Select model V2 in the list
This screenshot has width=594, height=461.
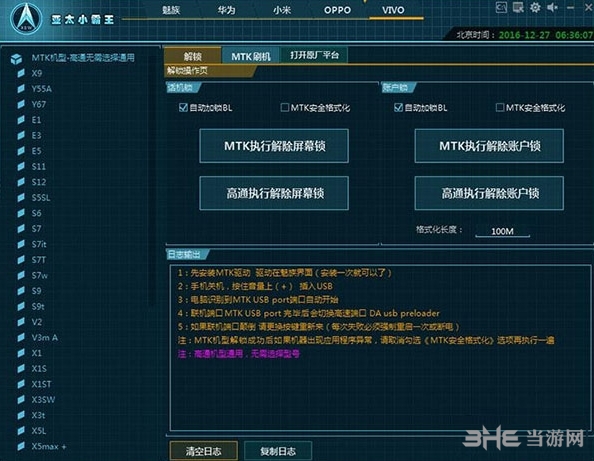[x=36, y=322]
